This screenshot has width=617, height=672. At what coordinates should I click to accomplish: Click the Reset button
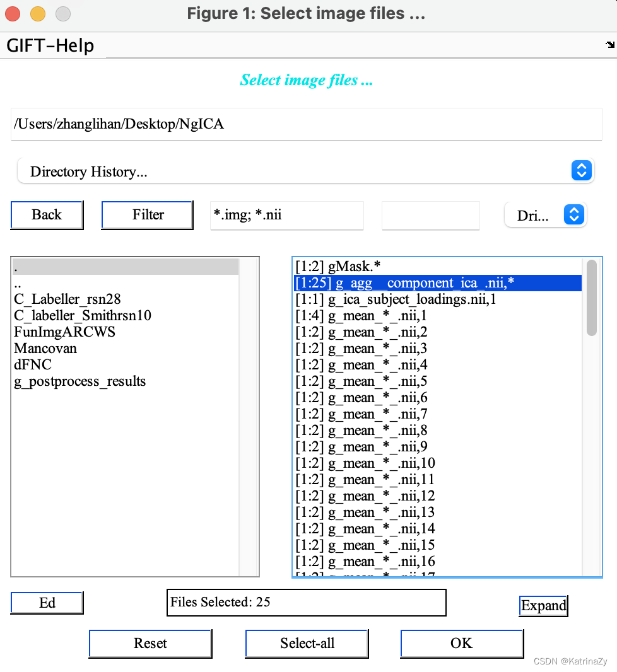tap(150, 643)
